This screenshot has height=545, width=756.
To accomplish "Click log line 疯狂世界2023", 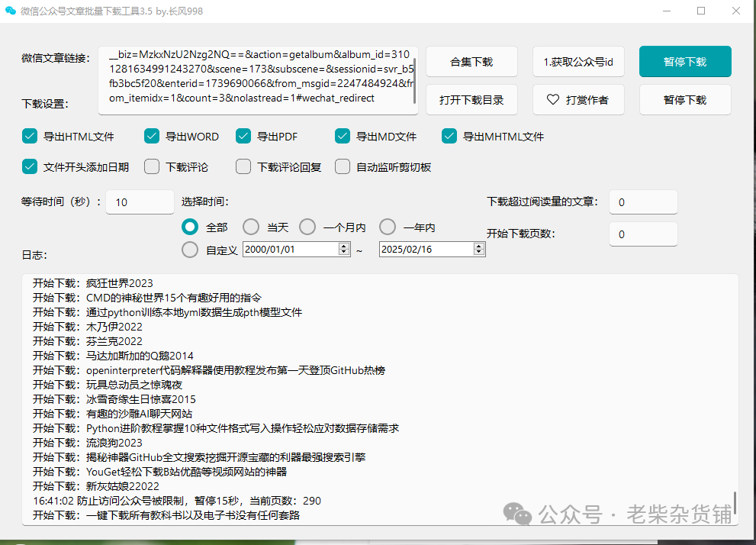I will 92,283.
